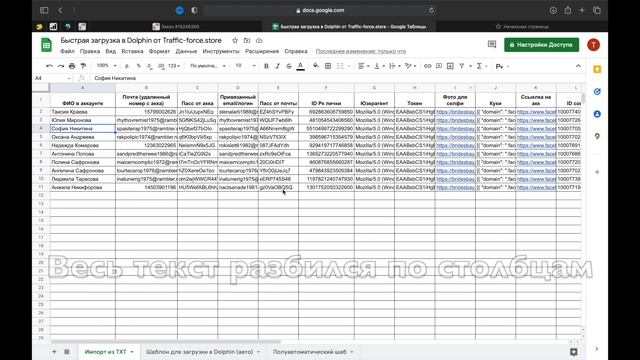Toggle the Safari sidebar
This screenshot has height=360, width=640.
click(44, 10)
